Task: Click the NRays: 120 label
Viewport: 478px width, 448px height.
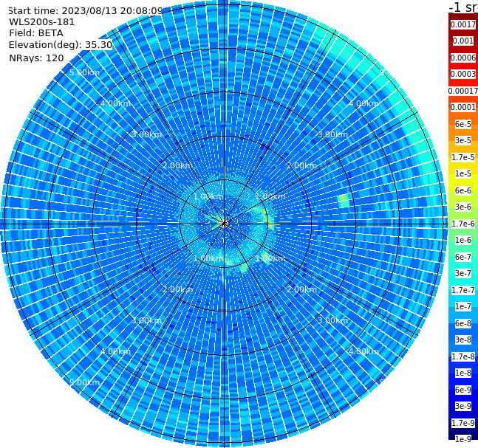Action: tap(36, 58)
